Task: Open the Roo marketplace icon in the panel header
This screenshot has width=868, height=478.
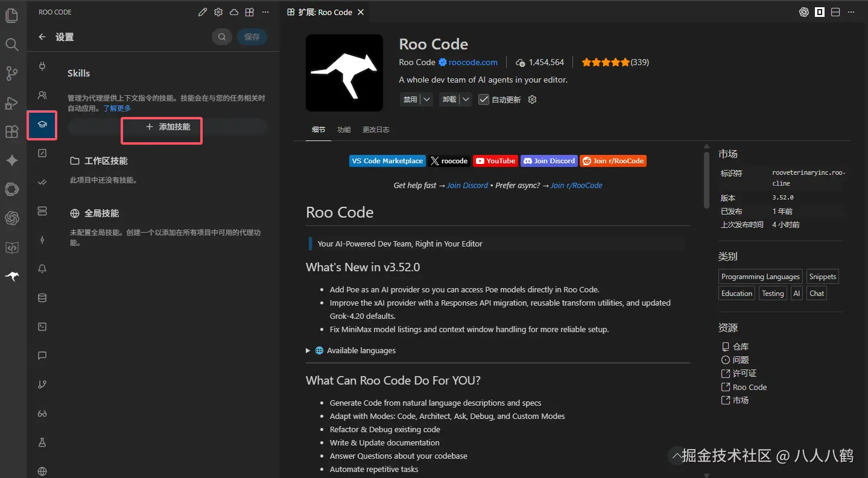Action: (250, 12)
